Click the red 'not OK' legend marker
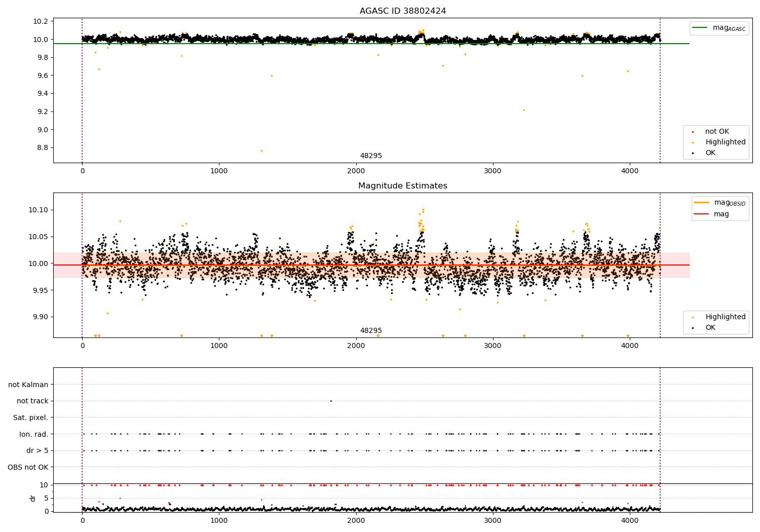This screenshot has height=532, width=760. (693, 132)
